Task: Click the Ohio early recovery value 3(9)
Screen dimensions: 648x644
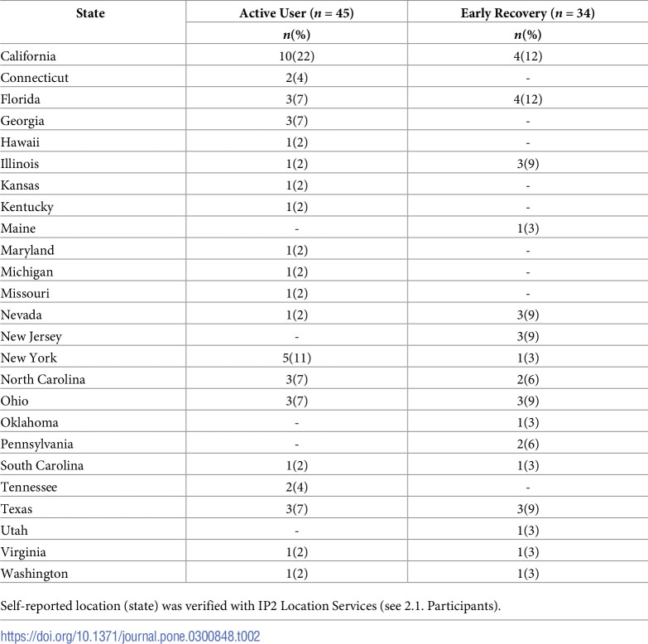Action: (528, 401)
